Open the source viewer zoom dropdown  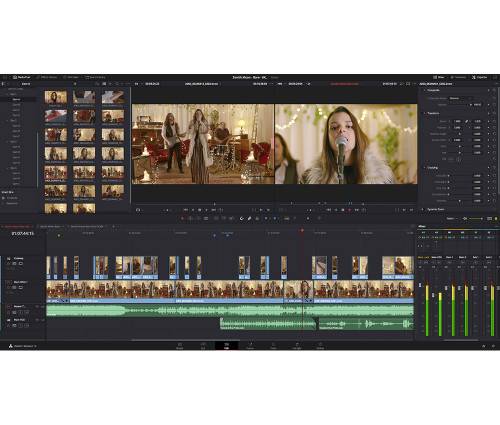[136, 84]
